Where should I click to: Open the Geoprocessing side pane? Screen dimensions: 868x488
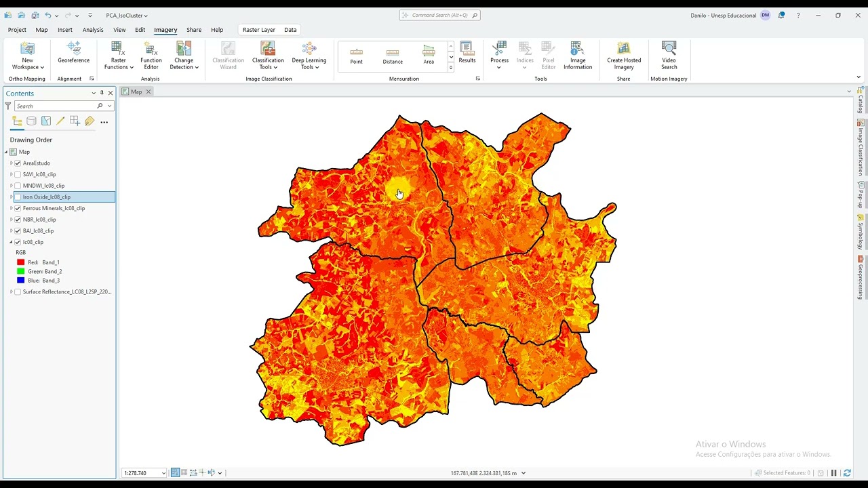[861, 278]
